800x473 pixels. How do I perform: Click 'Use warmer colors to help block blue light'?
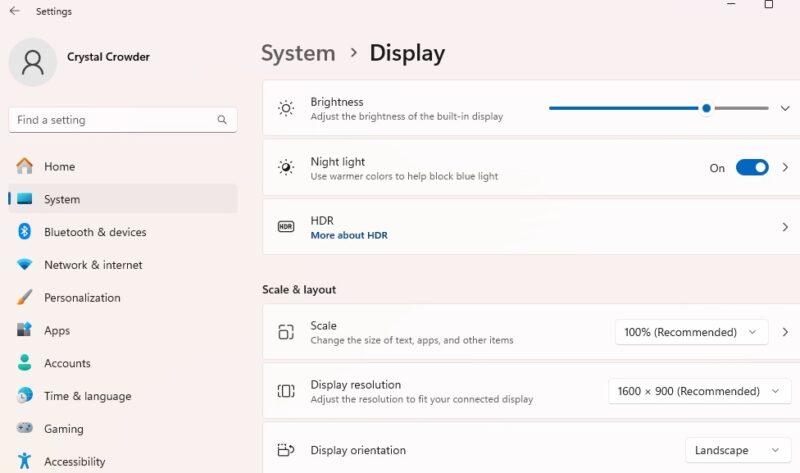tap(404, 177)
